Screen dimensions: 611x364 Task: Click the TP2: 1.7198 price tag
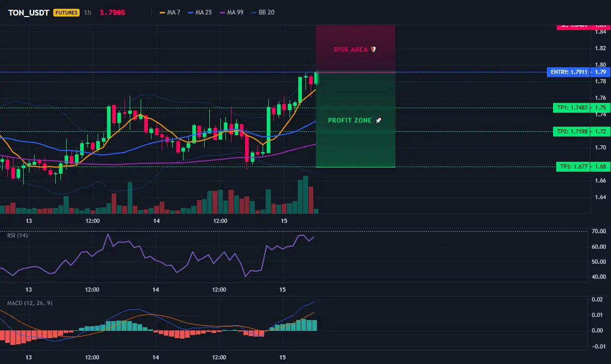(x=572, y=132)
